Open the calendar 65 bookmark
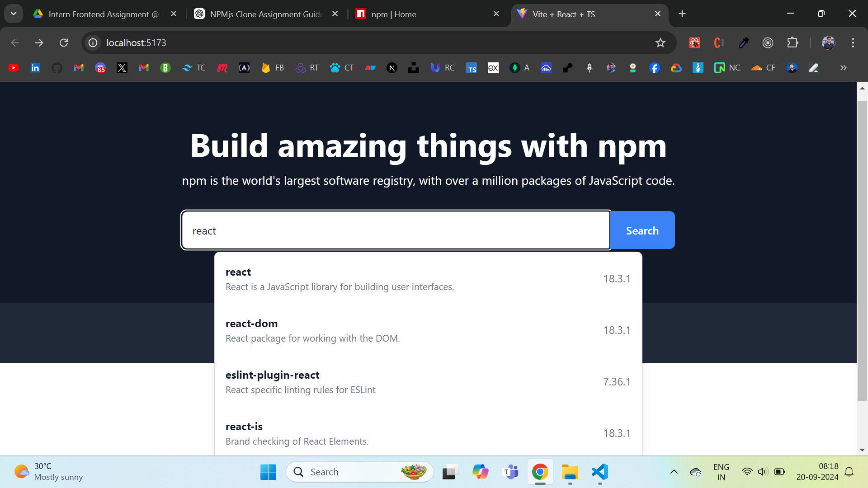The width and height of the screenshot is (868, 488). point(100,68)
